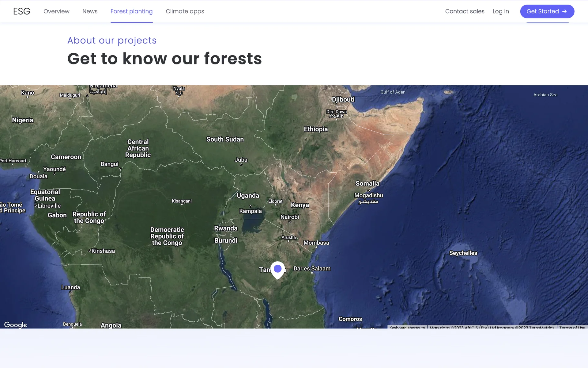This screenshot has width=588, height=368.
Task: Click the arrow inside Get Started button
Action: click(564, 11)
